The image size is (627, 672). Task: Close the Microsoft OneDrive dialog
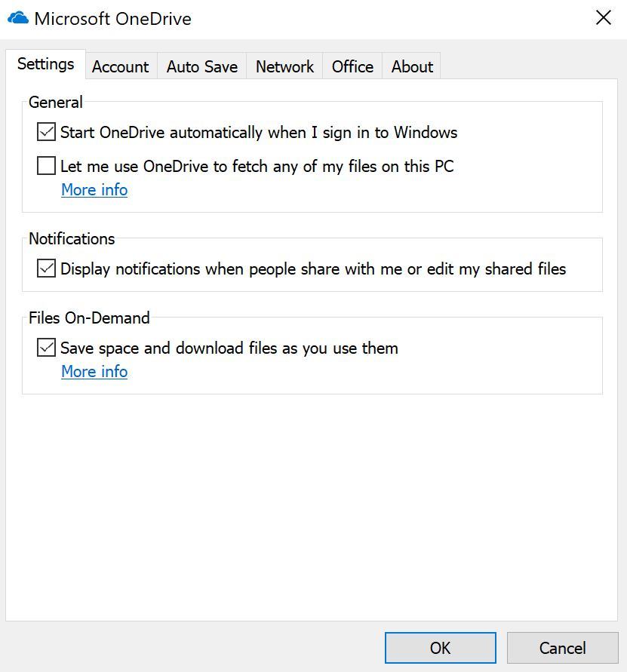(x=603, y=17)
